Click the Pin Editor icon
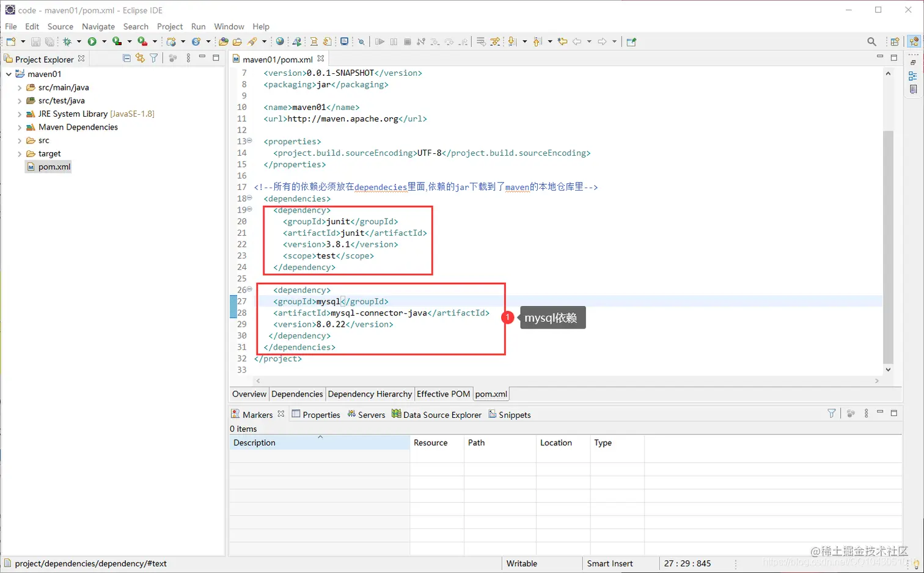 tap(631, 42)
